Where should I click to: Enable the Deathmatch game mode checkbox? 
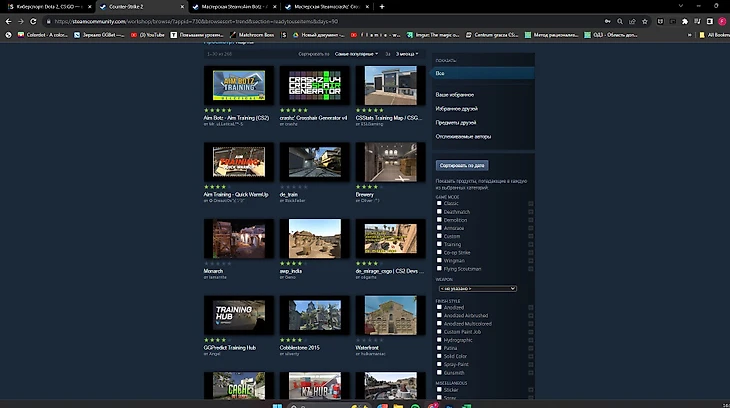click(x=439, y=212)
